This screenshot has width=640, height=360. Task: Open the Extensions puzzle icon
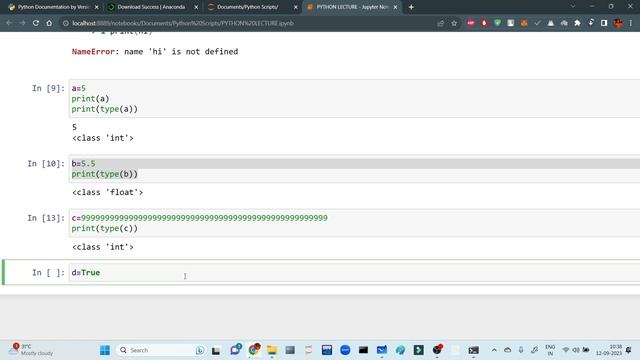click(577, 23)
